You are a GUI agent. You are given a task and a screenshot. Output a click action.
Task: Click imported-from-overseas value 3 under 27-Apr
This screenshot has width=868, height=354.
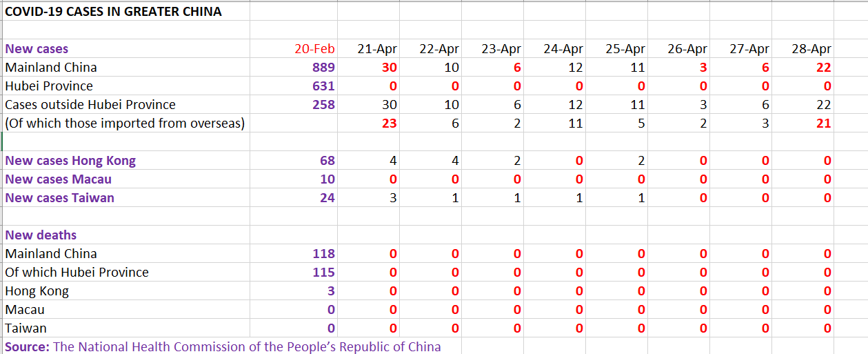765,124
